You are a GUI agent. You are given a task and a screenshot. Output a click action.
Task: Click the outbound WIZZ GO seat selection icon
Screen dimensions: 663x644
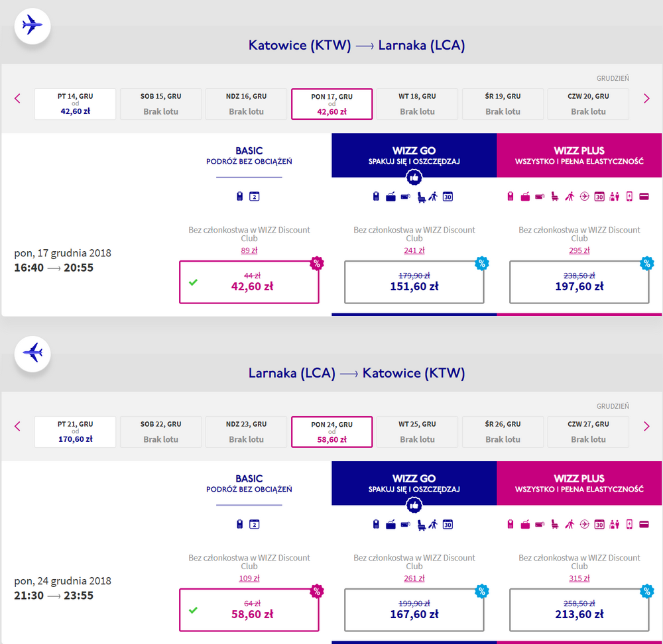tap(421, 197)
